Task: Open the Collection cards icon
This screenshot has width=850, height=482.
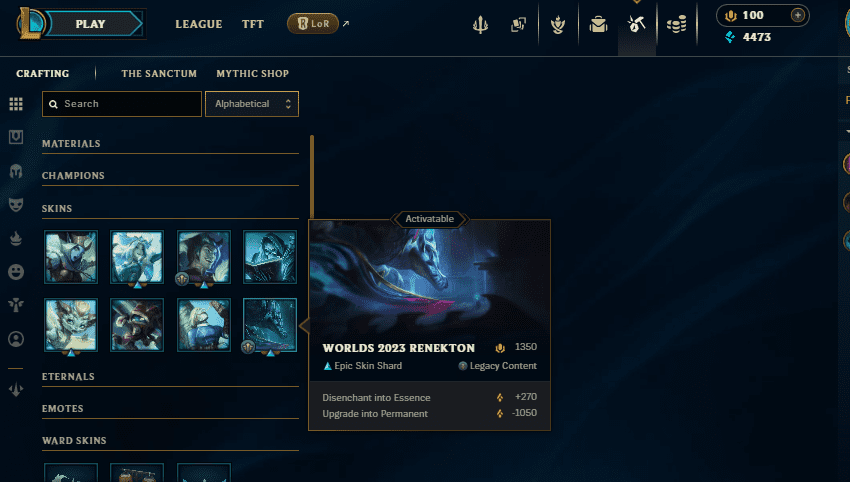Action: point(518,24)
